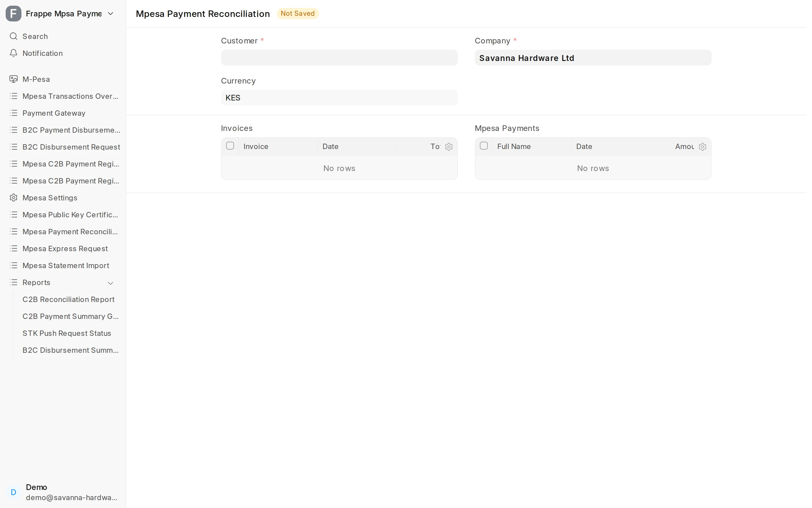This screenshot has width=812, height=508.
Task: Open the Customer link field
Action: pyautogui.click(x=339, y=58)
